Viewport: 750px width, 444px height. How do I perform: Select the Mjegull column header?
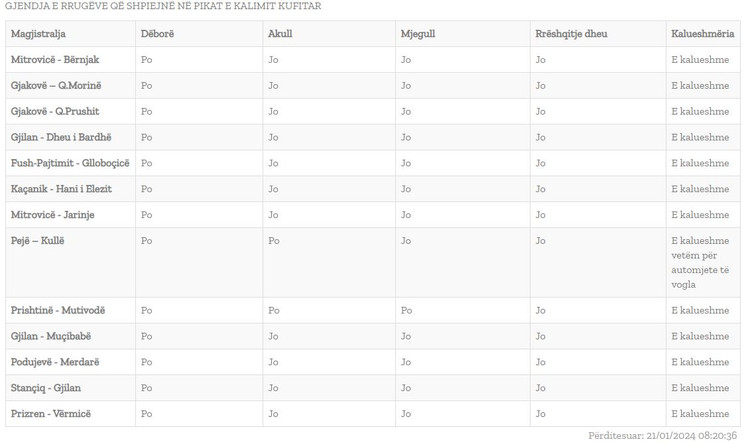[x=418, y=34]
